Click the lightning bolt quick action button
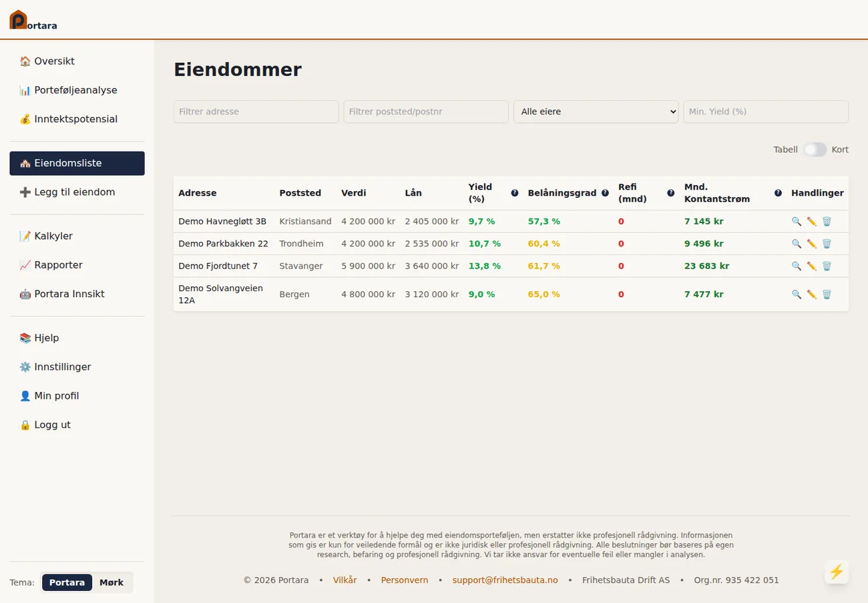Screen dimensions: 868x603 point(837,572)
